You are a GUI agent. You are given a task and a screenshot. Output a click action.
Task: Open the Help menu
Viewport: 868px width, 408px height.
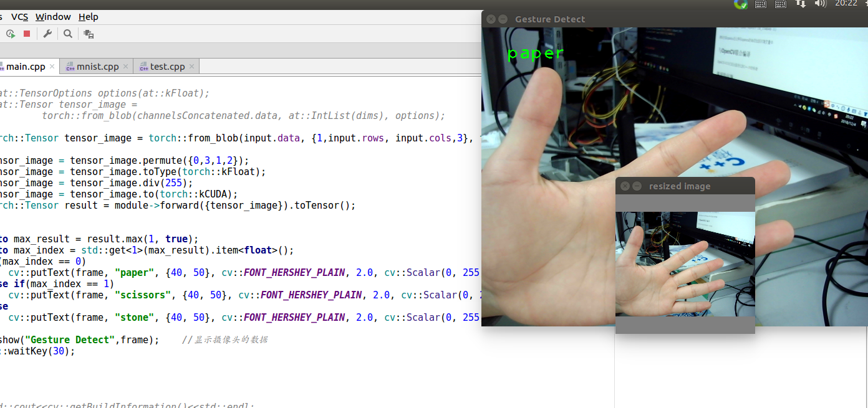89,17
